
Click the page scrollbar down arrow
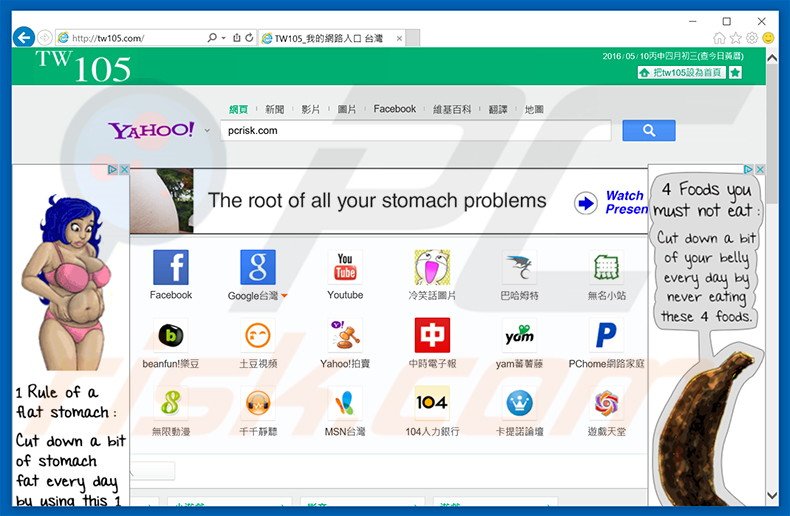click(772, 495)
